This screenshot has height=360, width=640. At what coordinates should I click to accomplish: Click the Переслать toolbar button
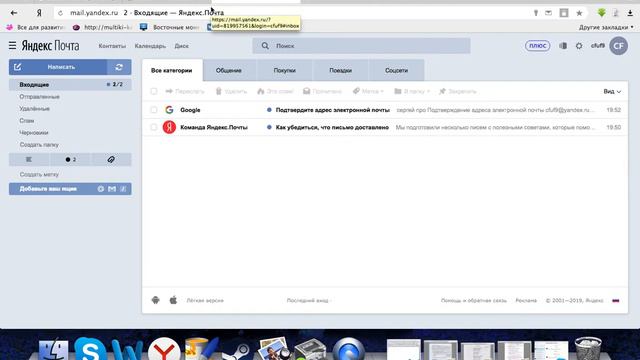point(185,91)
